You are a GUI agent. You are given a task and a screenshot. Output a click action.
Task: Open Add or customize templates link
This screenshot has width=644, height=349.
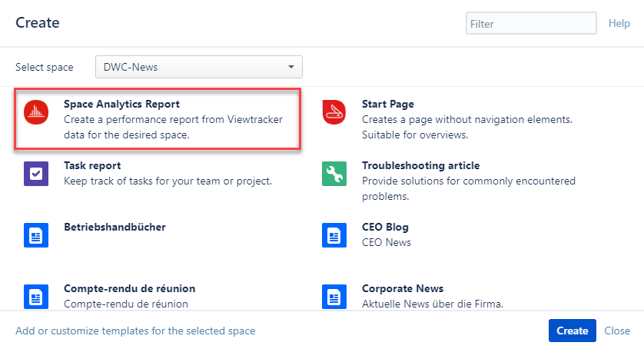click(x=135, y=331)
